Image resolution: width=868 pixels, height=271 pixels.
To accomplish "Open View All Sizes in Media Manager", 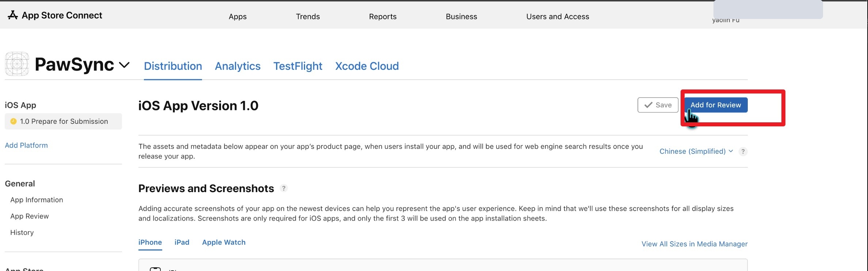I will pyautogui.click(x=694, y=244).
